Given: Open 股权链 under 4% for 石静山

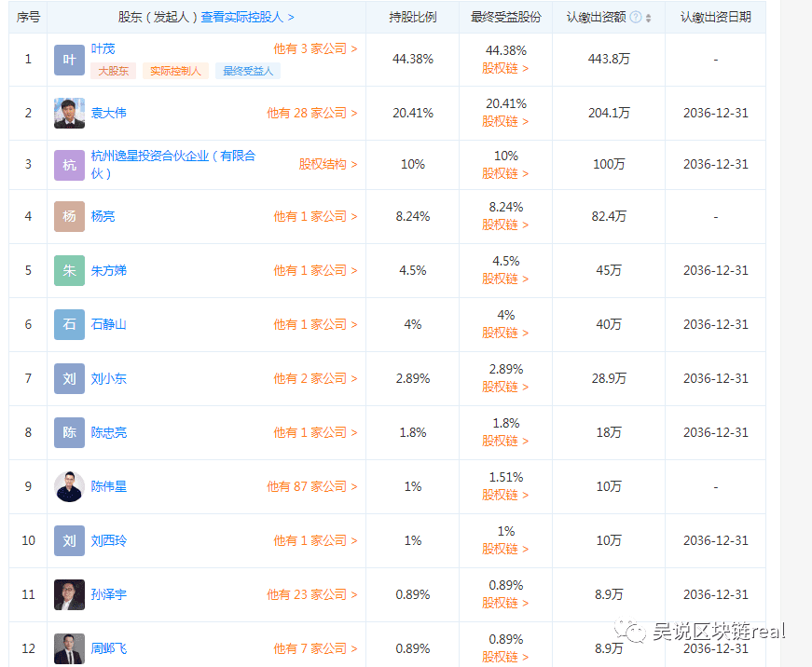Looking at the screenshot, I should coord(505,333).
